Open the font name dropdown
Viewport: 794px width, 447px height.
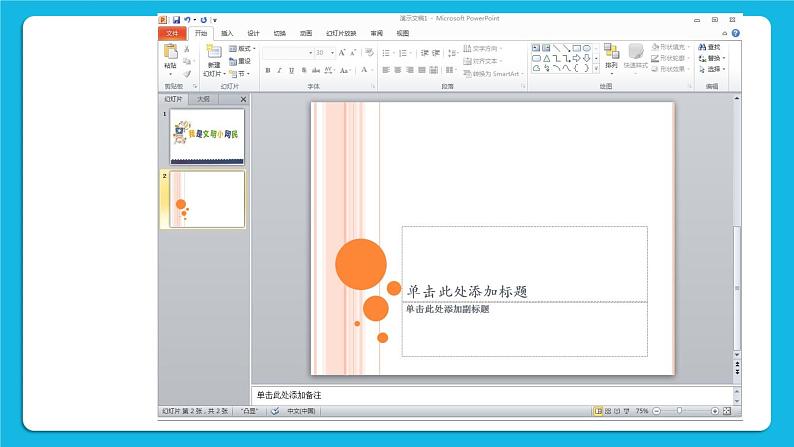coord(310,53)
